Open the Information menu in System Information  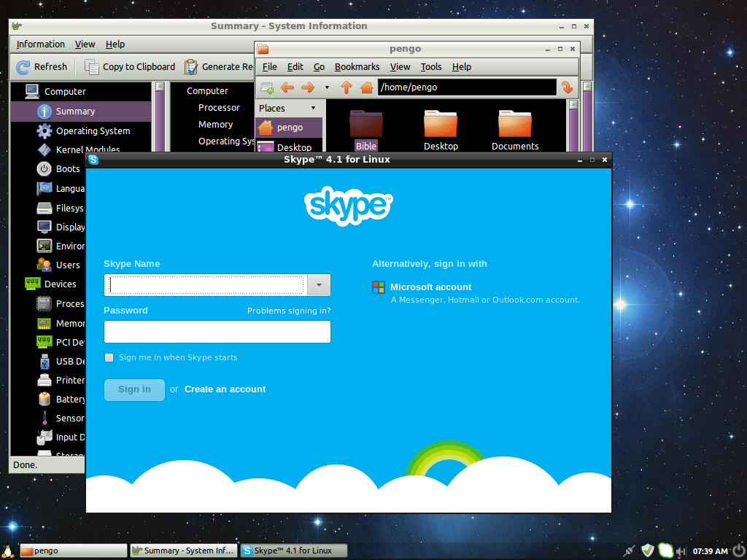(x=41, y=44)
